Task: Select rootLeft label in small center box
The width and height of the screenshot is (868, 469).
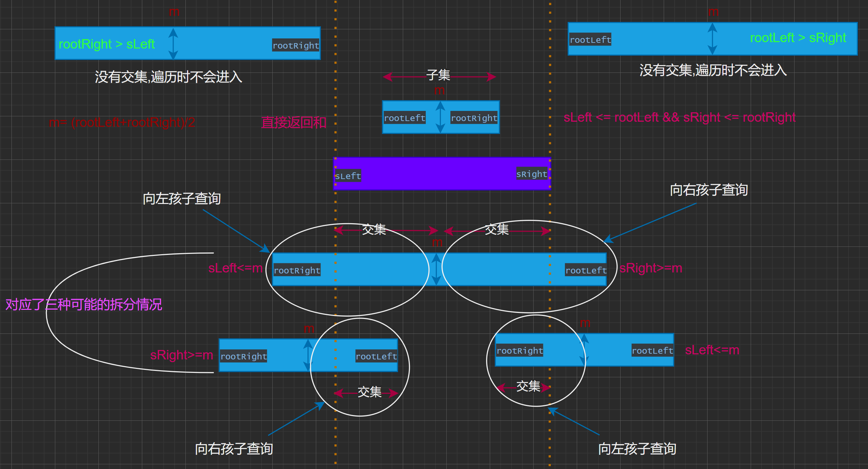Action: pos(405,118)
